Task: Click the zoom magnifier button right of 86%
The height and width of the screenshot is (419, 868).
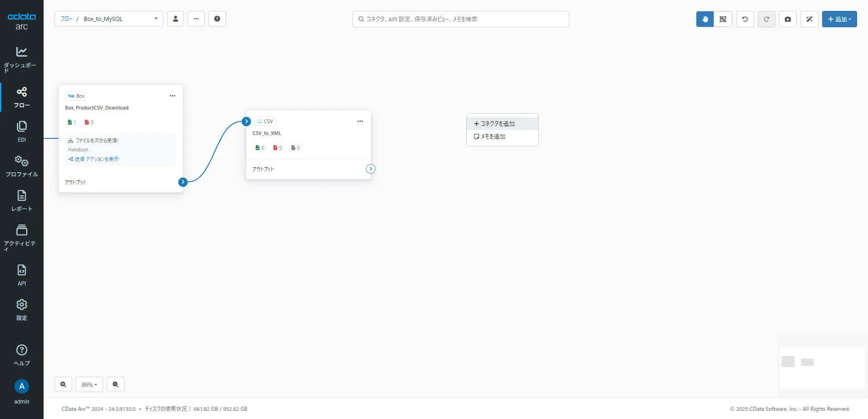Action: (115, 384)
